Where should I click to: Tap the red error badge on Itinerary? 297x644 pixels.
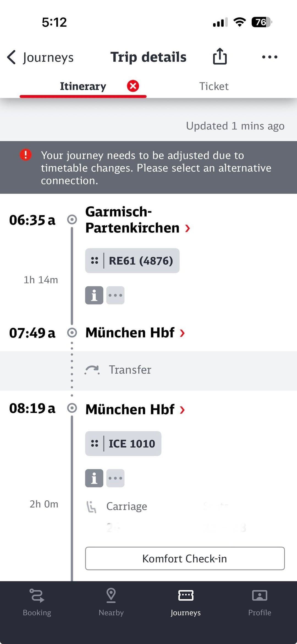133,86
